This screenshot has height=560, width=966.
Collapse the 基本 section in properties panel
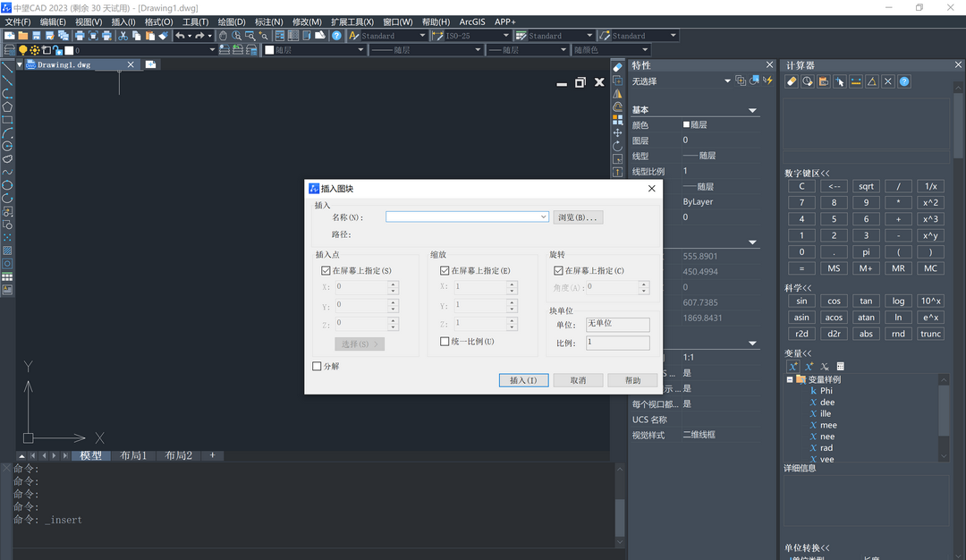(752, 110)
